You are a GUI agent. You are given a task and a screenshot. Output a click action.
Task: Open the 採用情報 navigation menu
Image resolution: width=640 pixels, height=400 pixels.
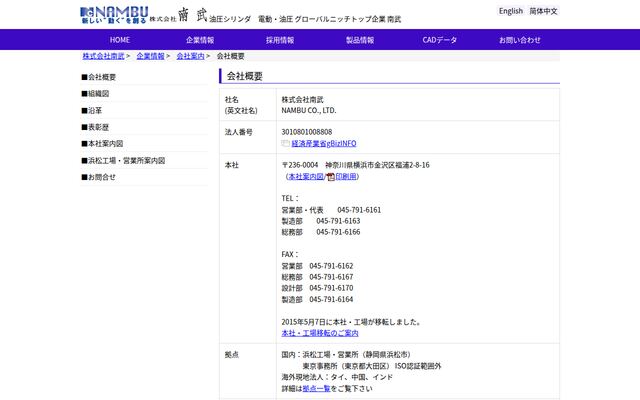(x=280, y=40)
